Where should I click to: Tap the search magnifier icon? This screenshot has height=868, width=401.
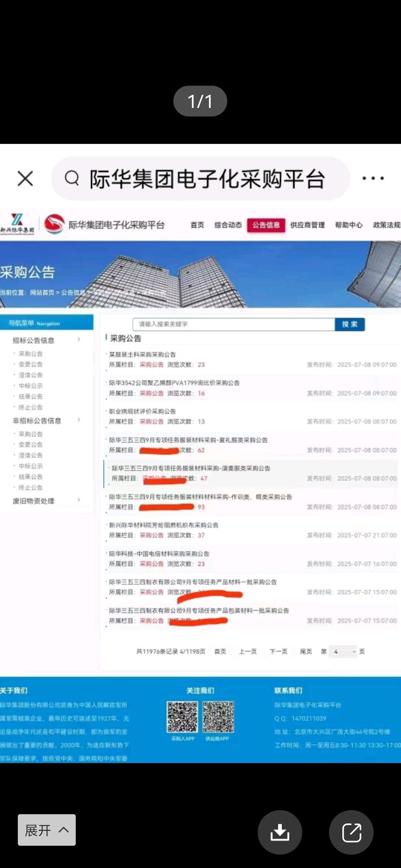(72, 178)
